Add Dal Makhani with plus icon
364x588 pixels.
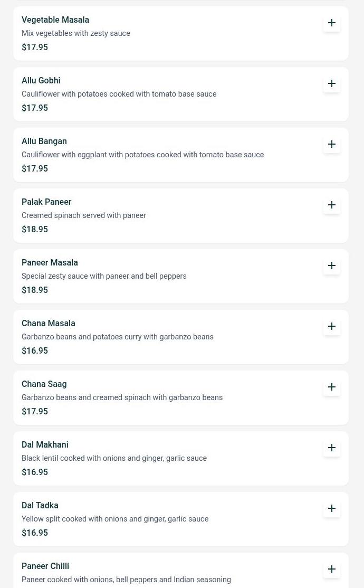click(331, 448)
